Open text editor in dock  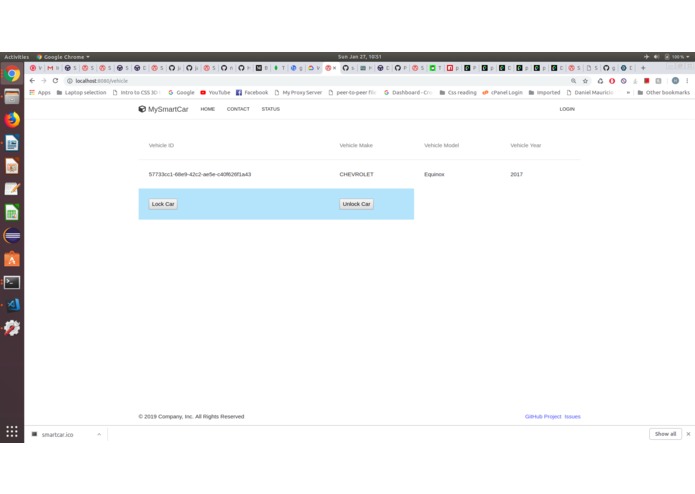point(12,189)
